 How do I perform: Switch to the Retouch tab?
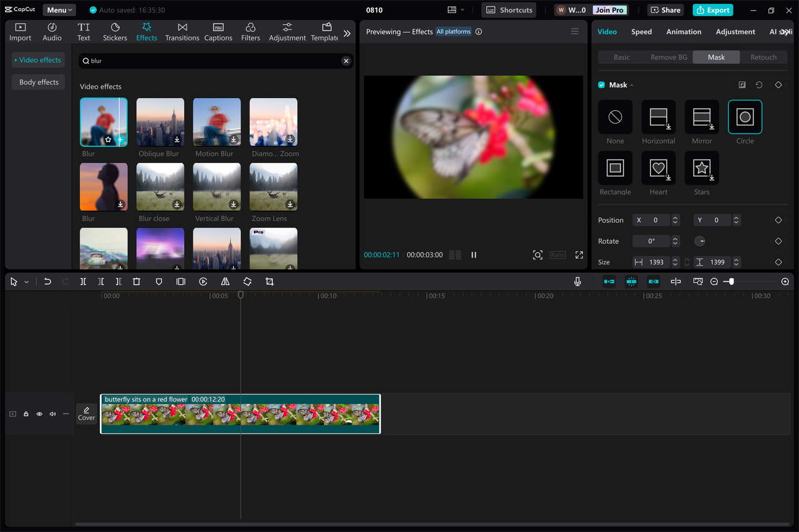[x=763, y=57]
